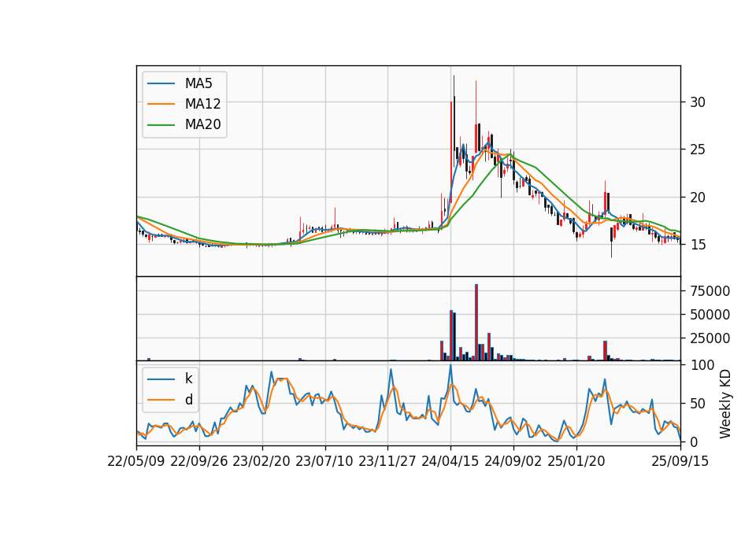Click the 24/04/15 date tick label
Viewport: 756px width, 543px height.
click(x=450, y=461)
